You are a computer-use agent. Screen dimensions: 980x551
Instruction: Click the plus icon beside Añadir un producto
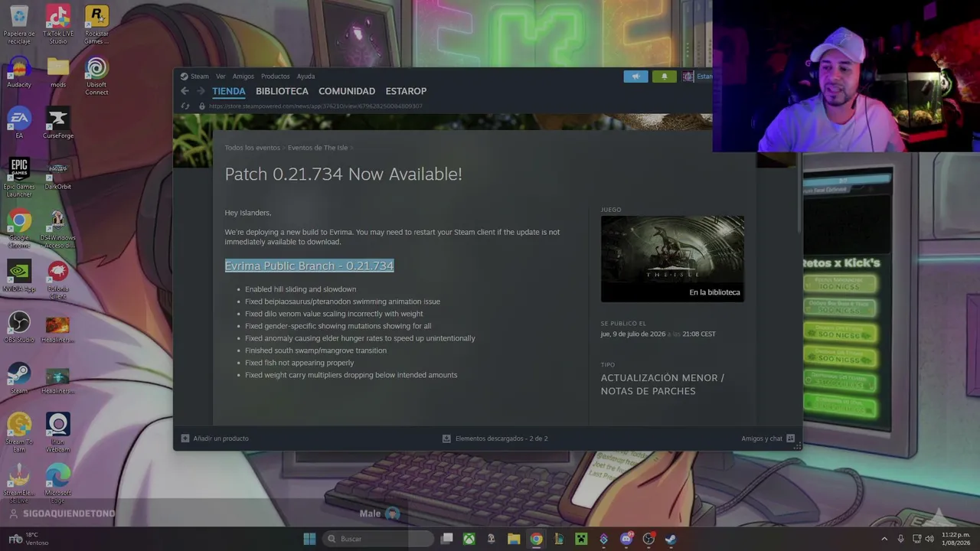pos(185,439)
